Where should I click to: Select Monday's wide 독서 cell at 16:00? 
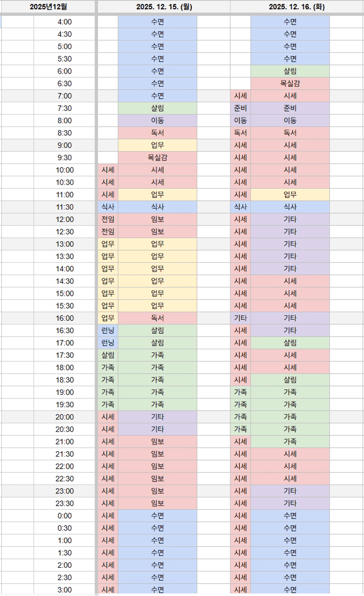click(x=158, y=318)
